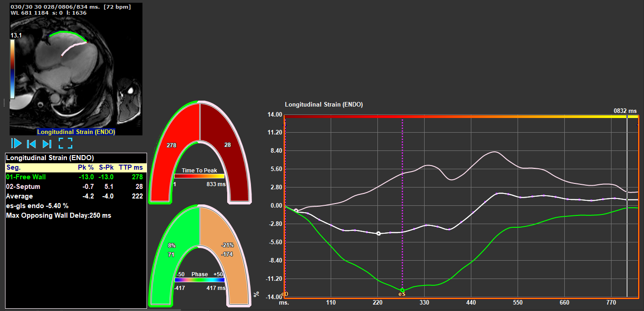Select the 01-Free Wall row
This screenshot has width=644, height=311.
click(26, 177)
